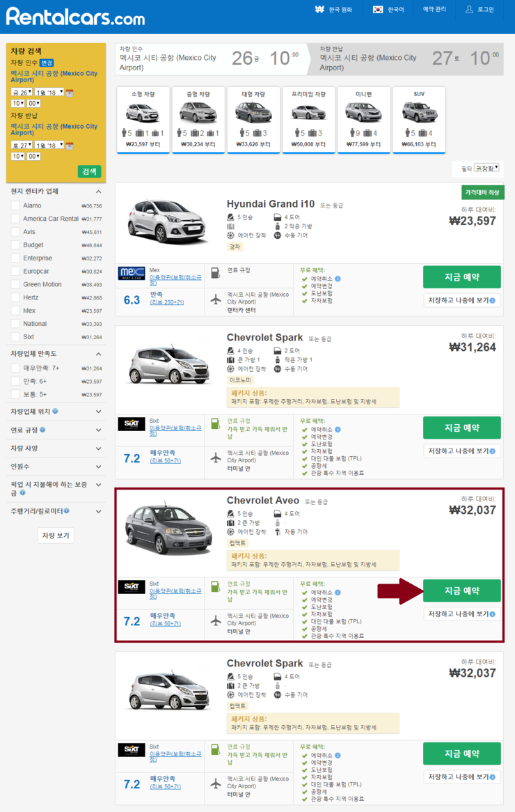This screenshot has height=812, width=515.
Task: Tick the America Car Rental checkbox
Action: click(x=15, y=219)
